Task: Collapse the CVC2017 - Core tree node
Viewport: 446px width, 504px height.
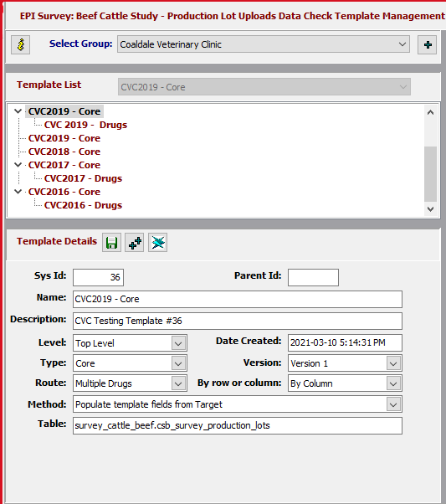Action: coord(18,165)
